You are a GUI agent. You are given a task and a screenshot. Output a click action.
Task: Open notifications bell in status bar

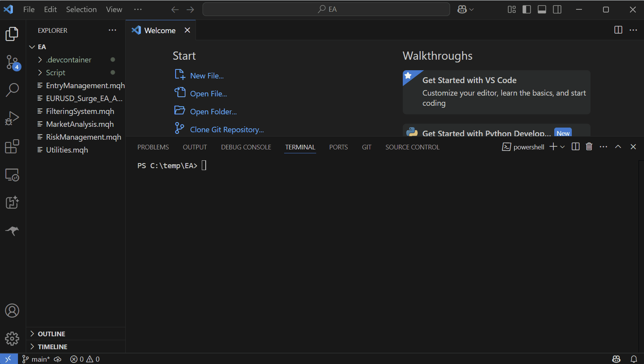coord(634,359)
